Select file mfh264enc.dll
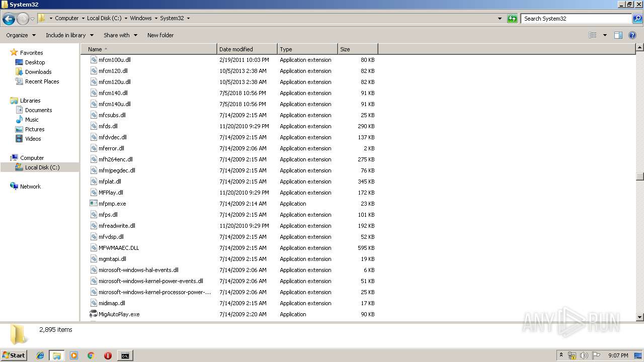 pyautogui.click(x=115, y=159)
